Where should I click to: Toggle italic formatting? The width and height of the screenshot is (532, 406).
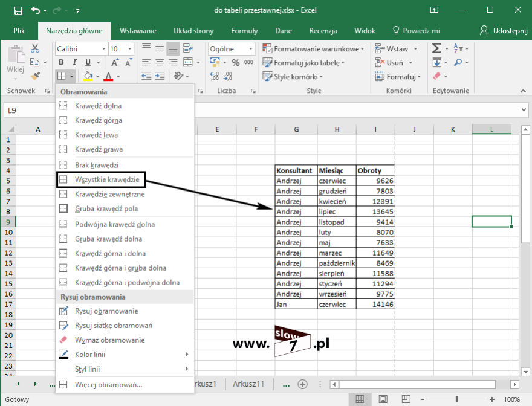[x=74, y=62]
